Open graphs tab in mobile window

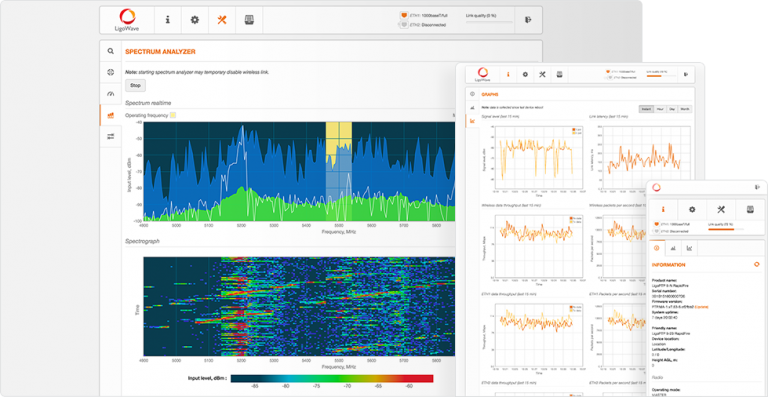(x=689, y=248)
